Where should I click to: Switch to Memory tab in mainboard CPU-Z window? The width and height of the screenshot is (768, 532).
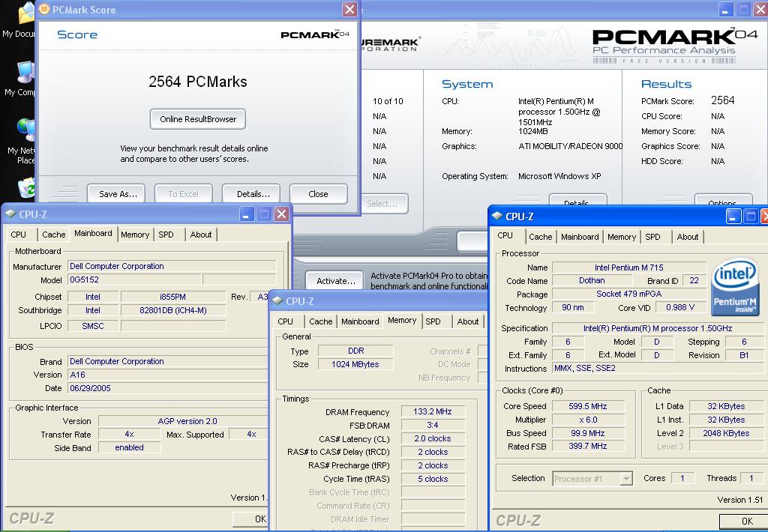[x=135, y=235]
